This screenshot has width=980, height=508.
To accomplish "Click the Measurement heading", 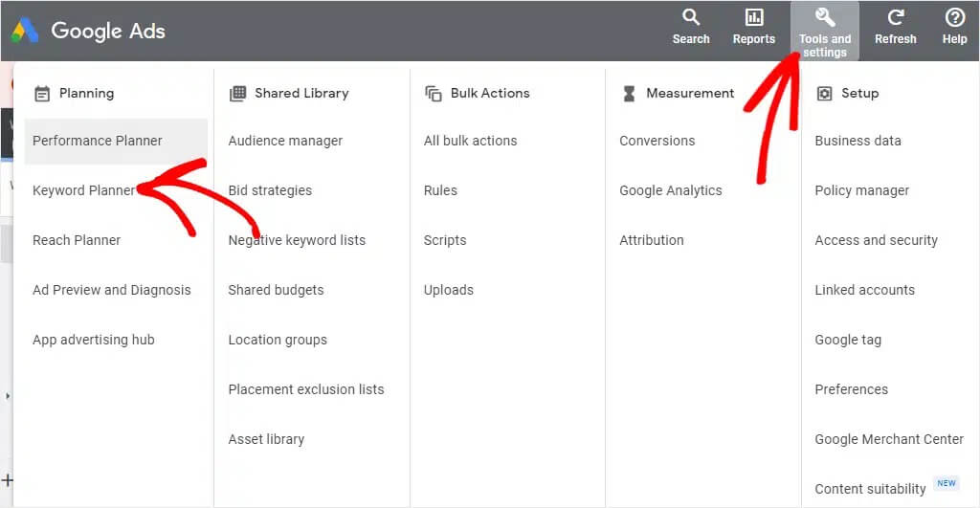I will point(690,94).
